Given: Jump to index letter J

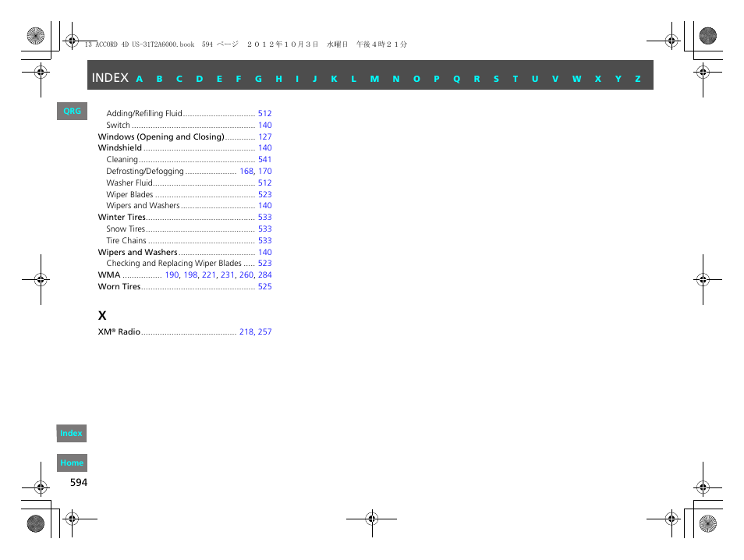Looking at the screenshot, I should (314, 79).
